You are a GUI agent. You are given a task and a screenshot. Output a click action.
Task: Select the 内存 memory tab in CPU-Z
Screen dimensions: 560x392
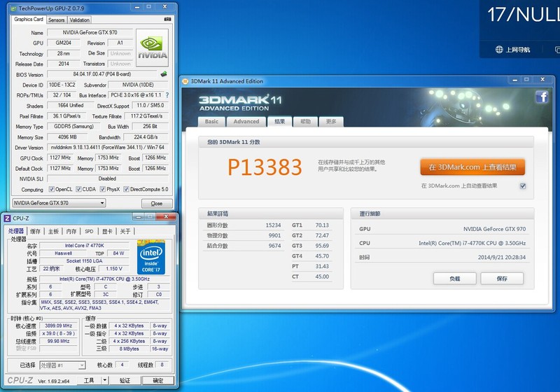point(71,231)
